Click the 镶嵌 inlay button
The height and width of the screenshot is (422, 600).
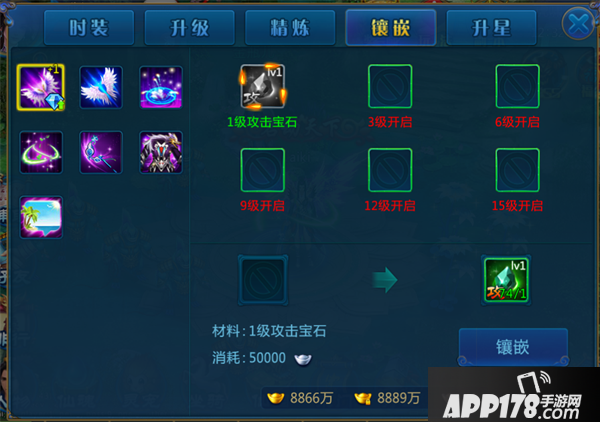513,347
